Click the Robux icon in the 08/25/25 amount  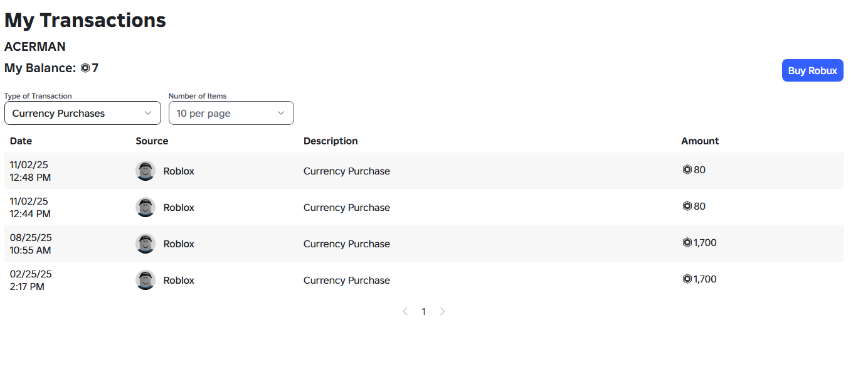(687, 242)
